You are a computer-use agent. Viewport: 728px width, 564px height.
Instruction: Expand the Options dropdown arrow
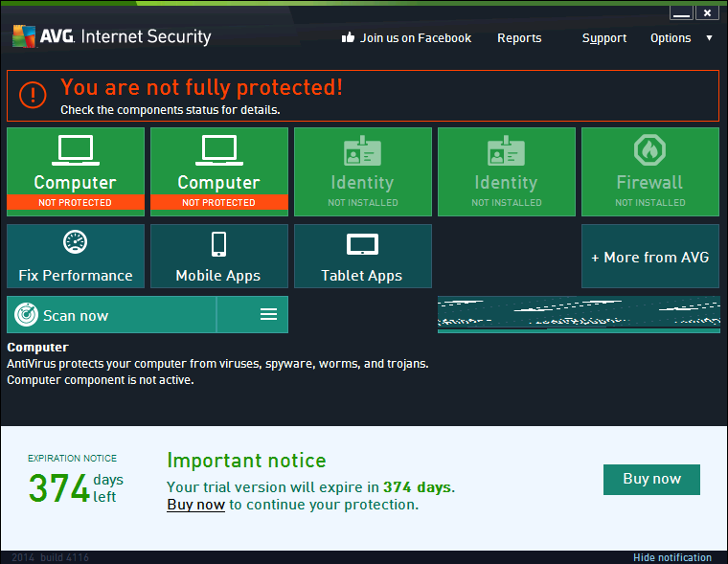(x=709, y=38)
